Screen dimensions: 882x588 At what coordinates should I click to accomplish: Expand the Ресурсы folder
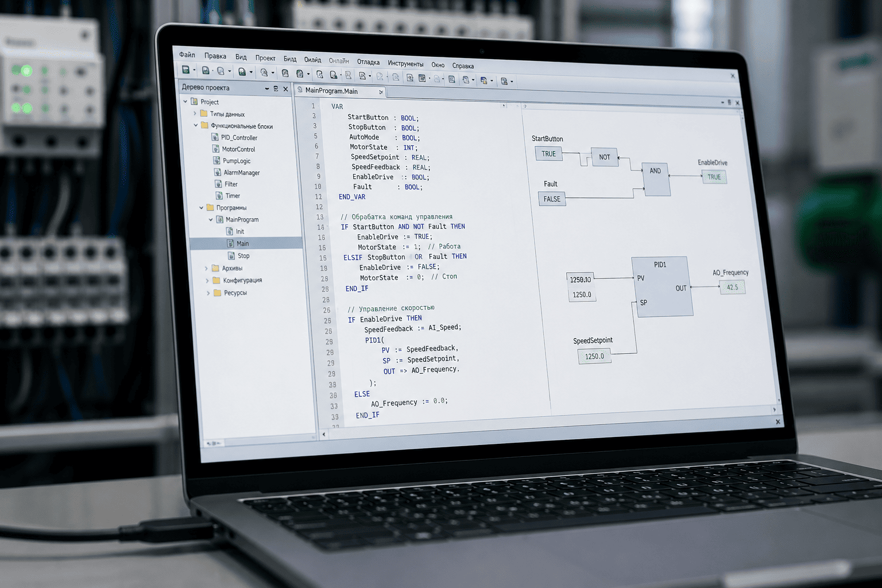click(x=208, y=293)
